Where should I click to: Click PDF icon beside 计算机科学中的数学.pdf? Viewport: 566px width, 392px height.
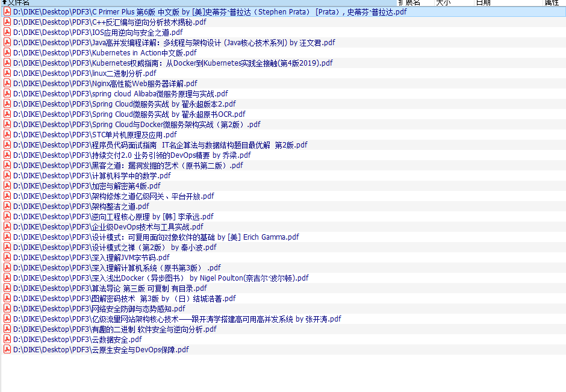[x=7, y=175]
